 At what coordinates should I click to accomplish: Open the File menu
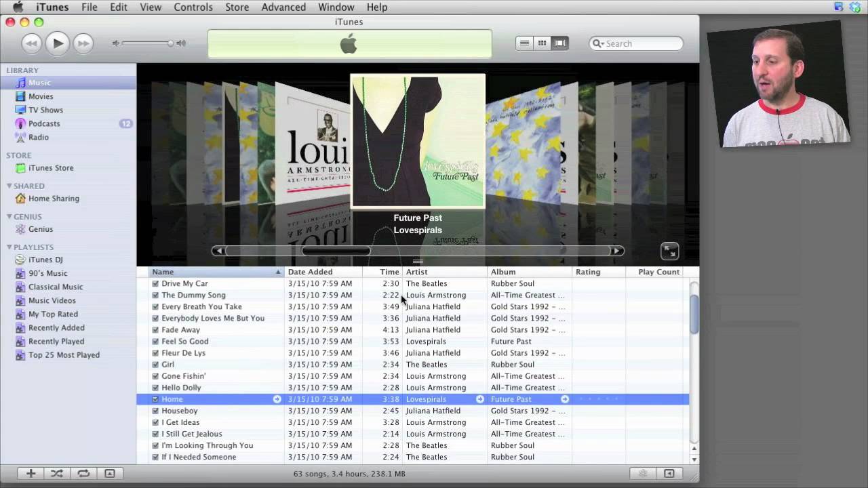(90, 7)
